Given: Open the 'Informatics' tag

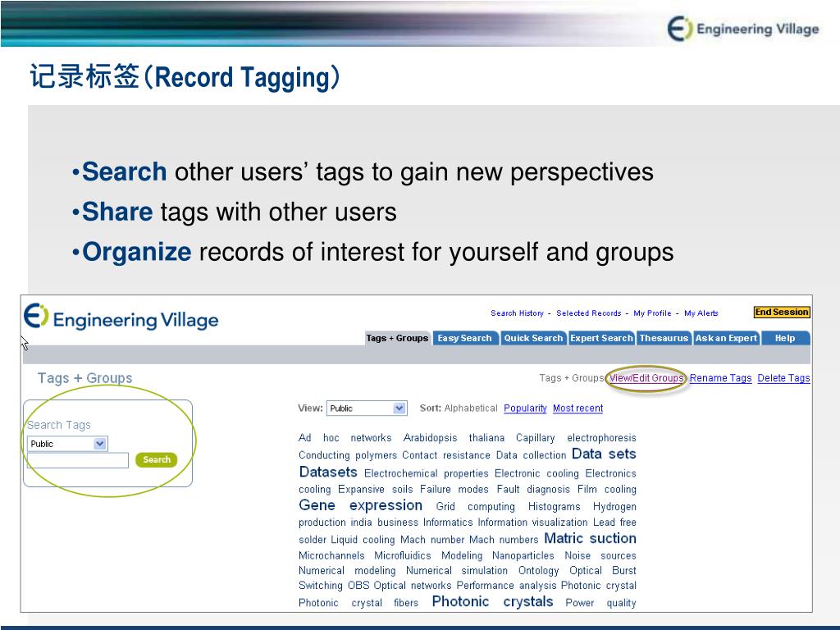Looking at the screenshot, I should click(448, 522).
